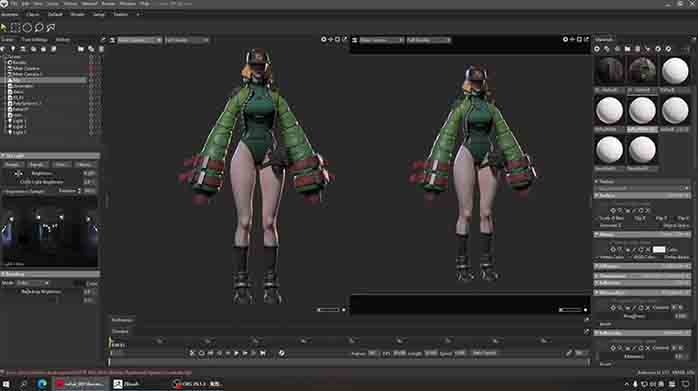Toggle visibility of Light 2
Viewport: 698px width, 391px height.
pos(91,127)
